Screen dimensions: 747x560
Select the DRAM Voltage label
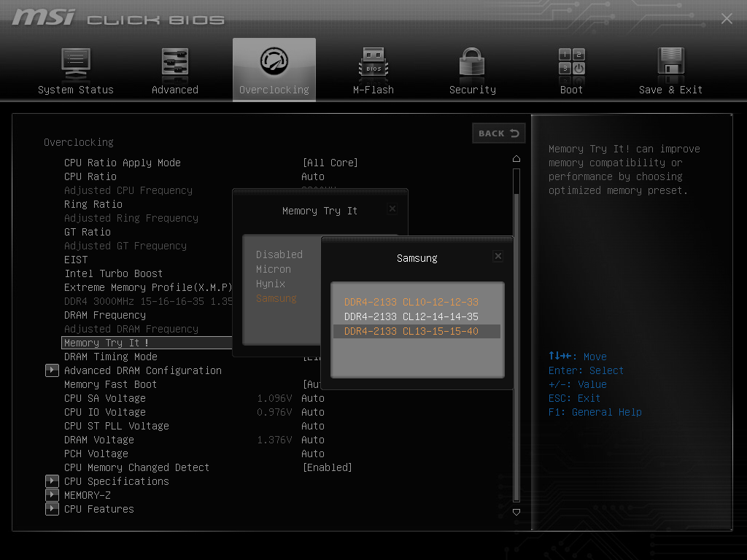pos(99,439)
